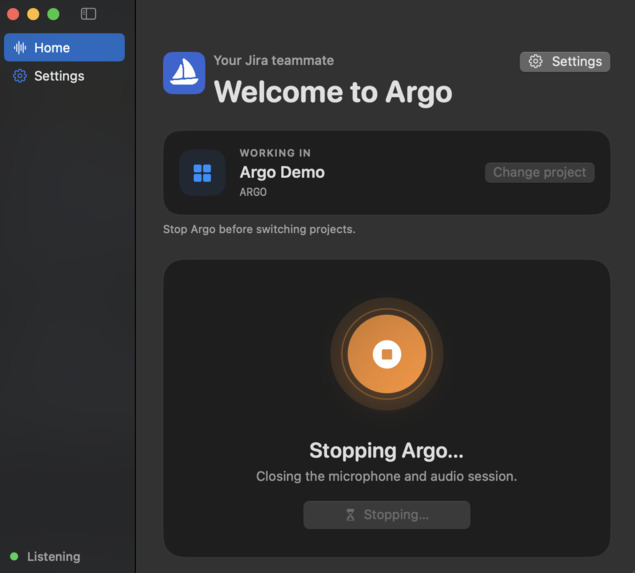Maximize the window with green button
Screen dimensions: 635x573
(53, 14)
